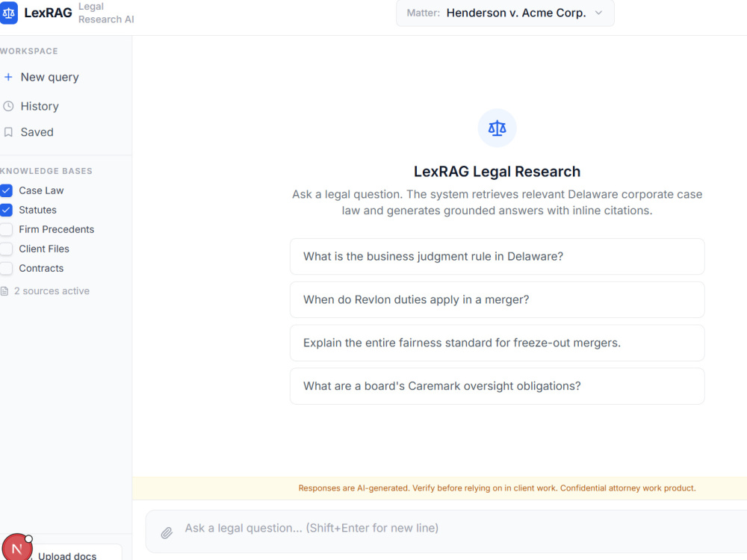
Task: Click the Legal Research AI tagline
Action: [106, 13]
